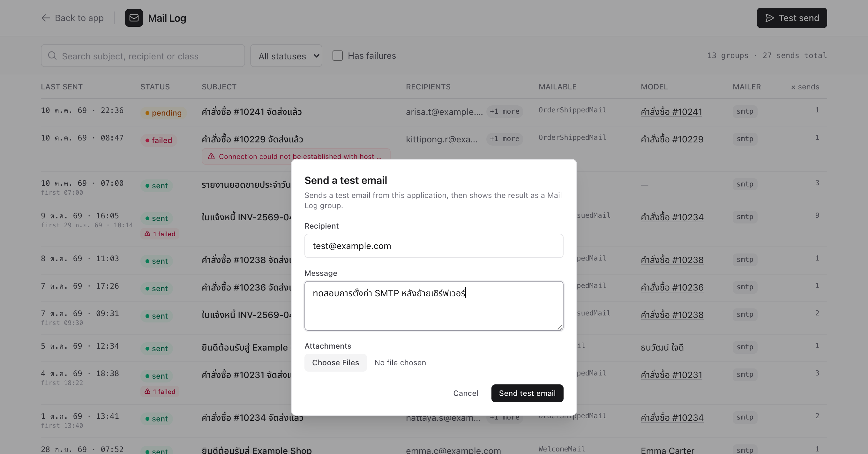Click model name Emma Carter
The width and height of the screenshot is (868, 454).
pyautogui.click(x=667, y=450)
